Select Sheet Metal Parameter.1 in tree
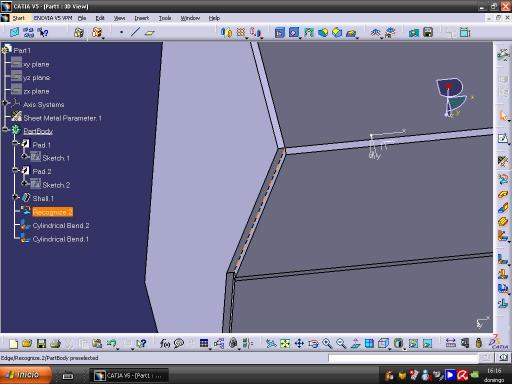The width and height of the screenshot is (512, 384). click(x=62, y=118)
